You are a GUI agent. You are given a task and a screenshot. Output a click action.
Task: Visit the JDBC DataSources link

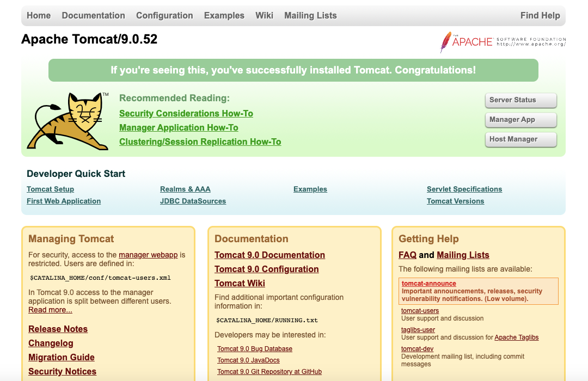pyautogui.click(x=193, y=201)
